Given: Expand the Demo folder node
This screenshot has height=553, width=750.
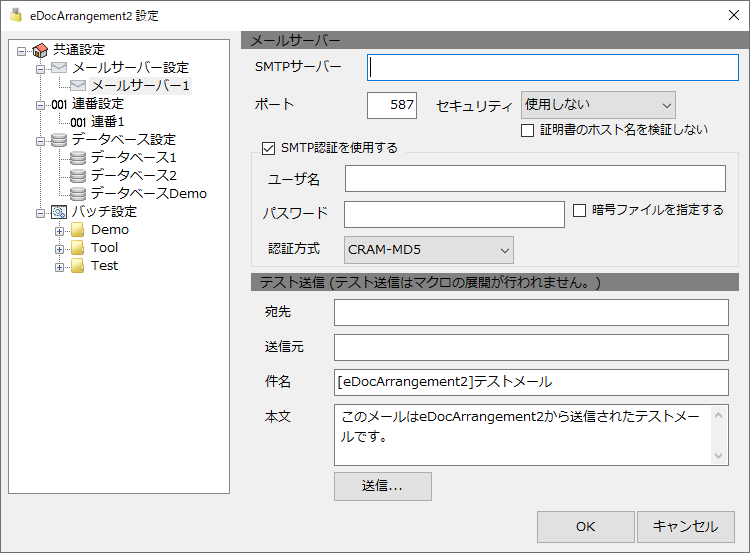Looking at the screenshot, I should click(59, 231).
